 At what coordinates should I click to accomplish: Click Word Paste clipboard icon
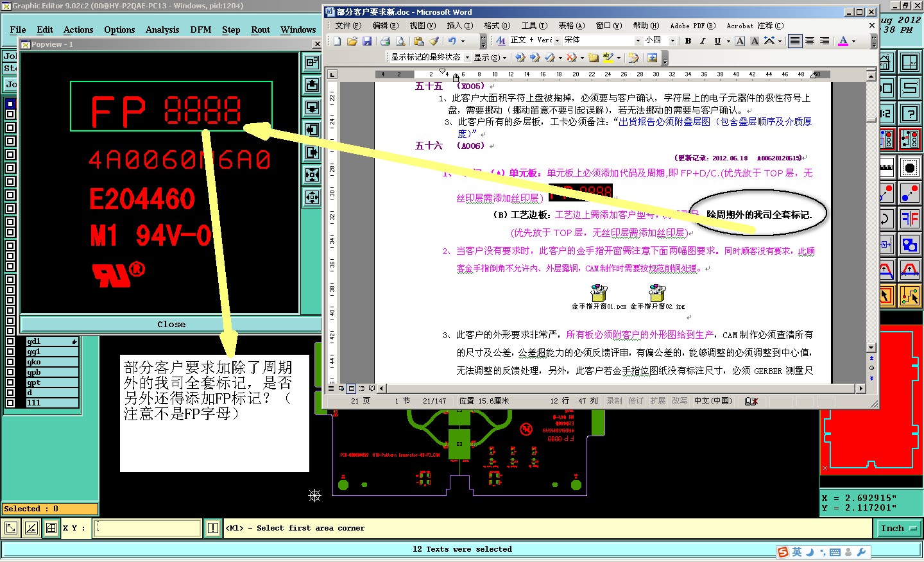[419, 41]
